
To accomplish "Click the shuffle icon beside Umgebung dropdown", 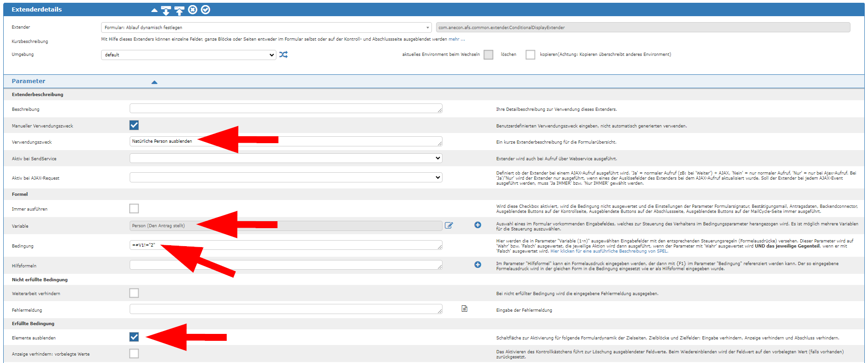I will click(283, 54).
